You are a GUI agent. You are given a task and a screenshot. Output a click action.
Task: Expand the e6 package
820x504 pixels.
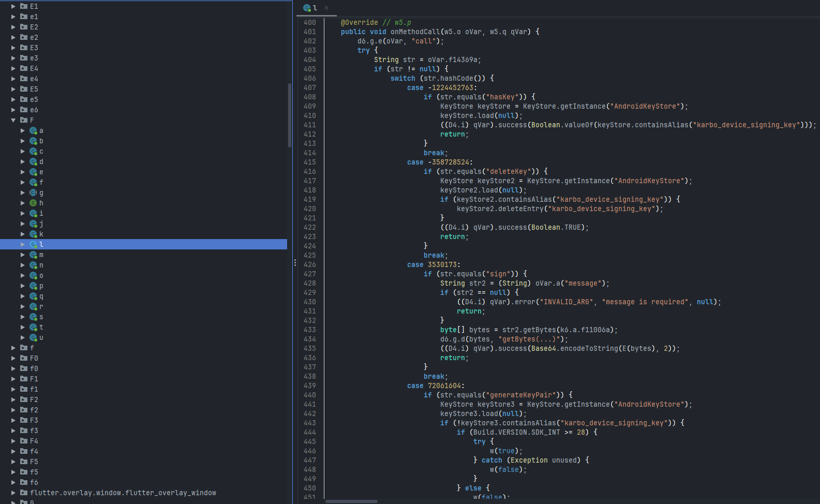(13, 110)
